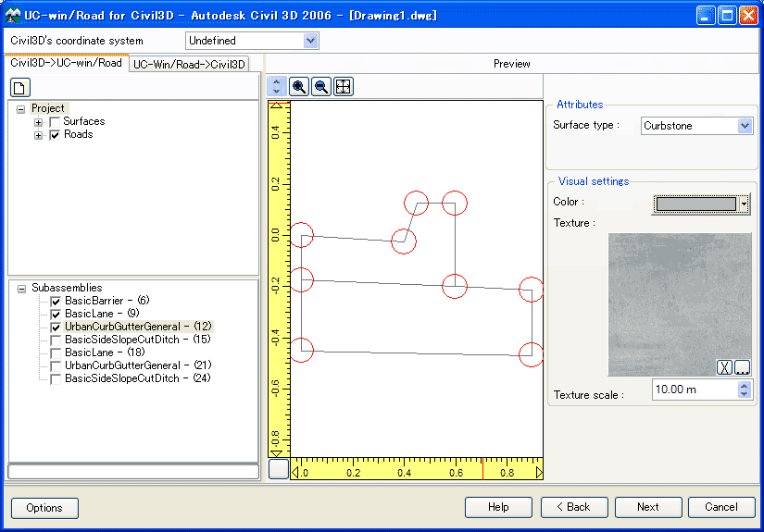Click the zoom out magnifier icon
This screenshot has width=764, height=532.
(321, 87)
